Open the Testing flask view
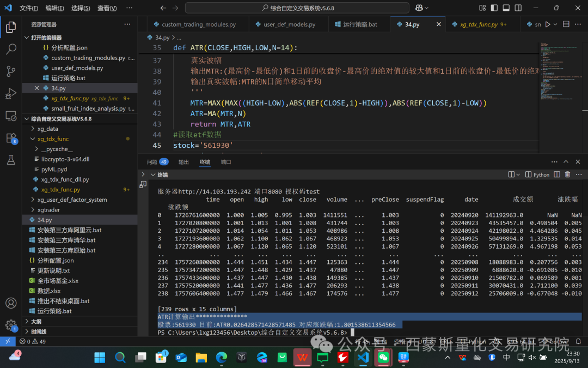The height and width of the screenshot is (368, 588). pos(11,160)
